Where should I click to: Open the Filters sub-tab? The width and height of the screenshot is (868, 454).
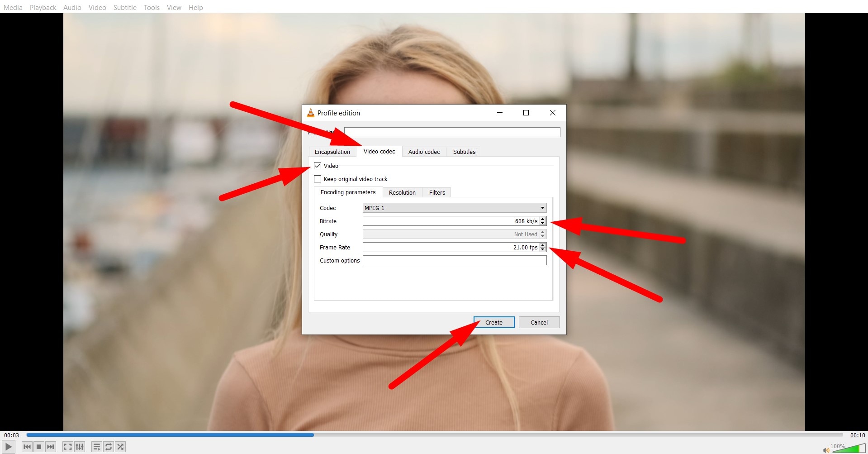[437, 192]
